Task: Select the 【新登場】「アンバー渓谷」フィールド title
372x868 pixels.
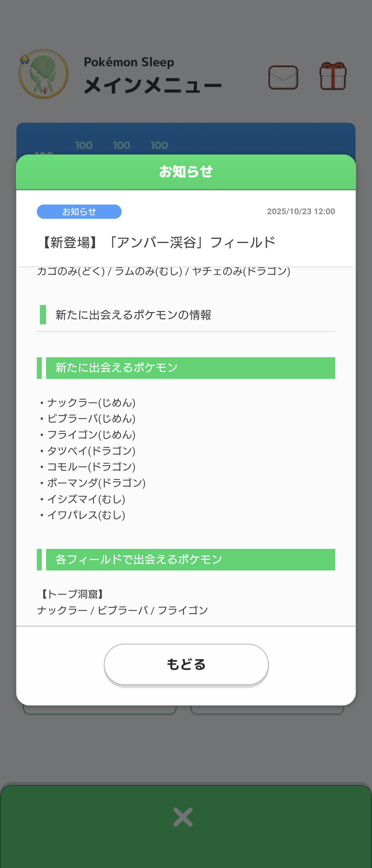Action: (x=158, y=242)
